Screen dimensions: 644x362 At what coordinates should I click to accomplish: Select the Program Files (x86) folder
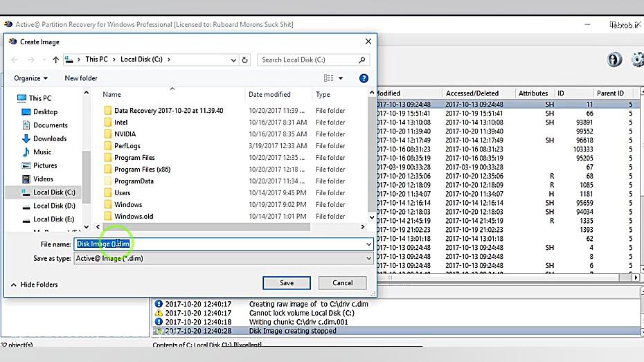[142, 169]
